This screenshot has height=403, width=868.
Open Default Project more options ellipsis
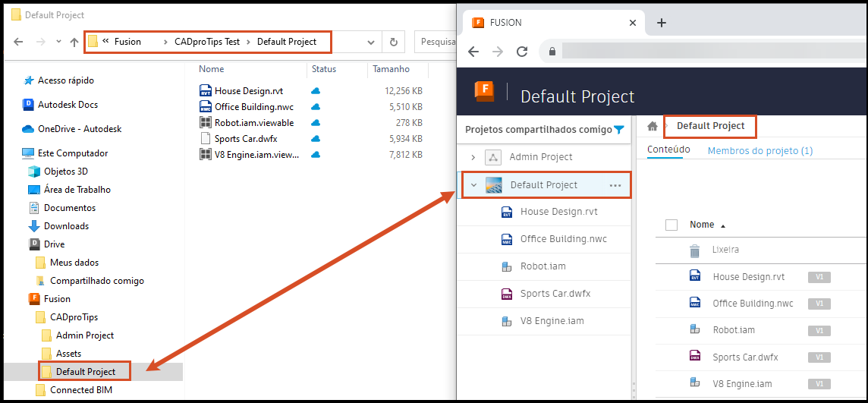coord(615,185)
